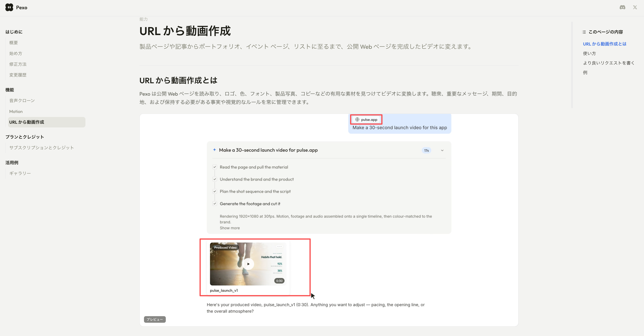Click the プレビュー badge
This screenshot has height=336, width=644.
(155, 319)
